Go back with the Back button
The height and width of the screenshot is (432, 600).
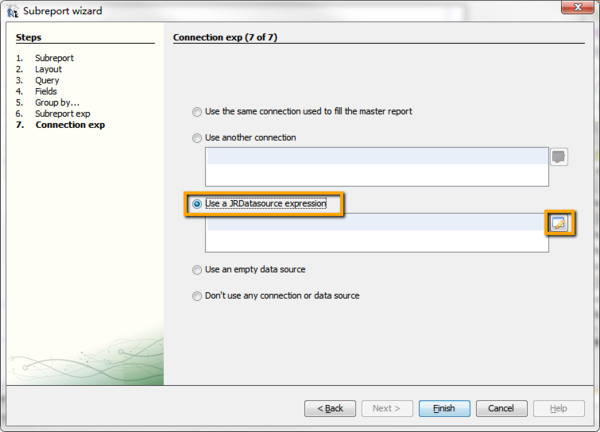[330, 408]
